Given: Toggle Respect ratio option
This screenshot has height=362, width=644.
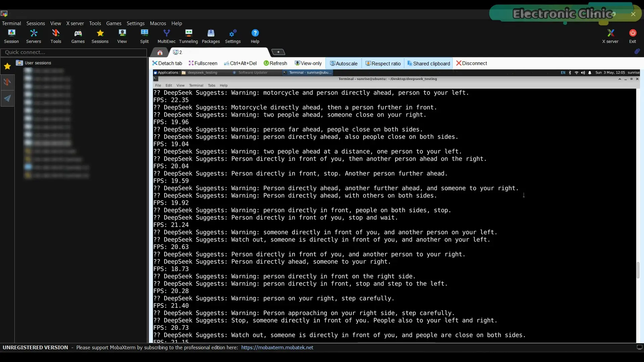Looking at the screenshot, I should point(383,63).
